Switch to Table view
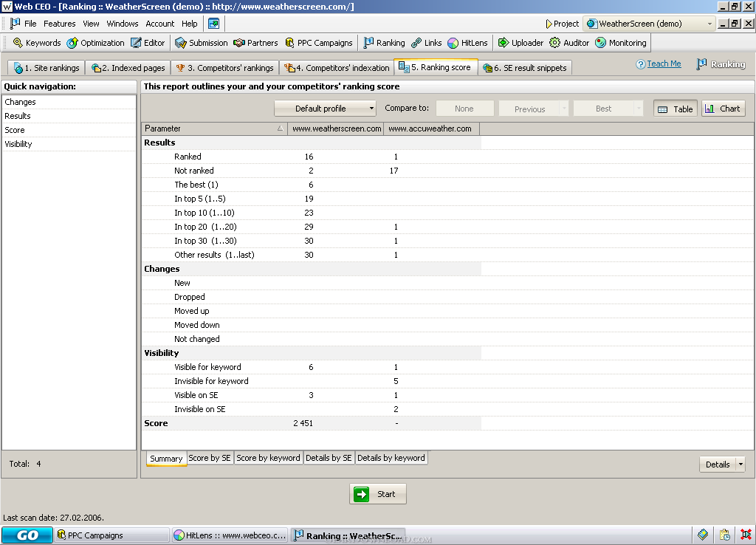 [x=676, y=109]
